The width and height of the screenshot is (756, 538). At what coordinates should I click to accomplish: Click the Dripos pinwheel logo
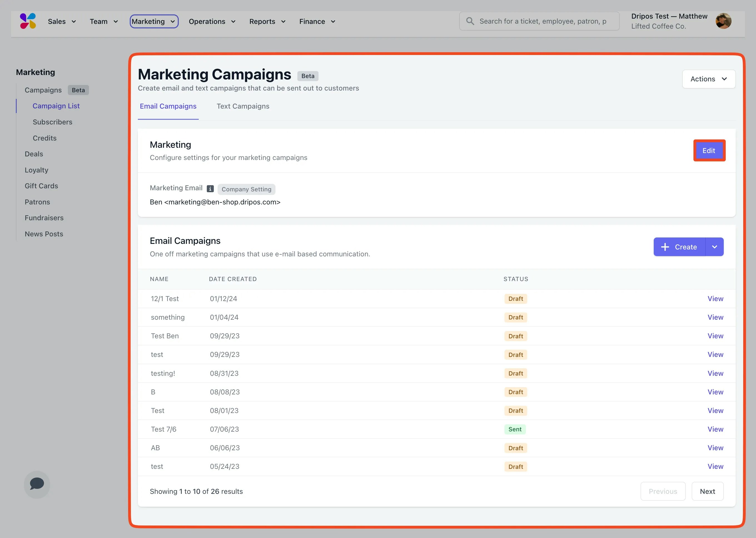pyautogui.click(x=28, y=21)
